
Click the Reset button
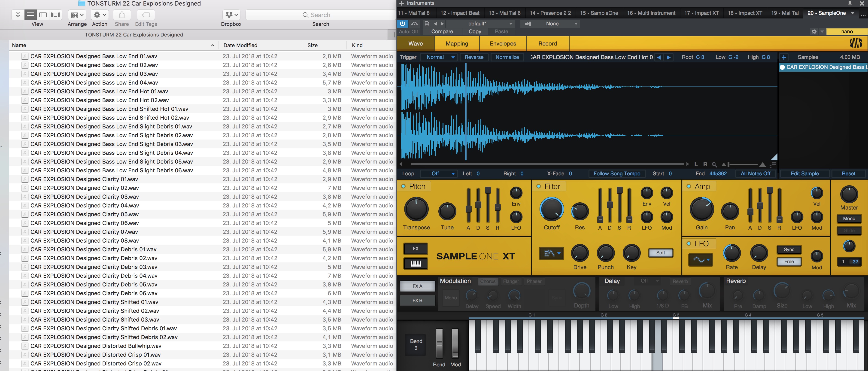coord(848,173)
